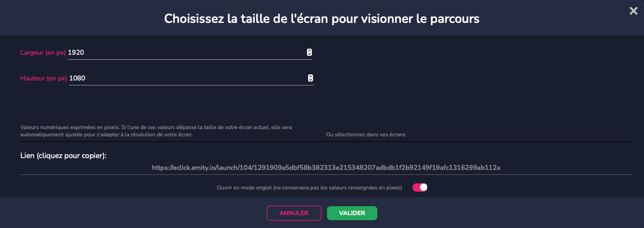Image resolution: width=644 pixels, height=228 pixels.
Task: Click the underline beneath the launch URL
Action: tap(326, 174)
